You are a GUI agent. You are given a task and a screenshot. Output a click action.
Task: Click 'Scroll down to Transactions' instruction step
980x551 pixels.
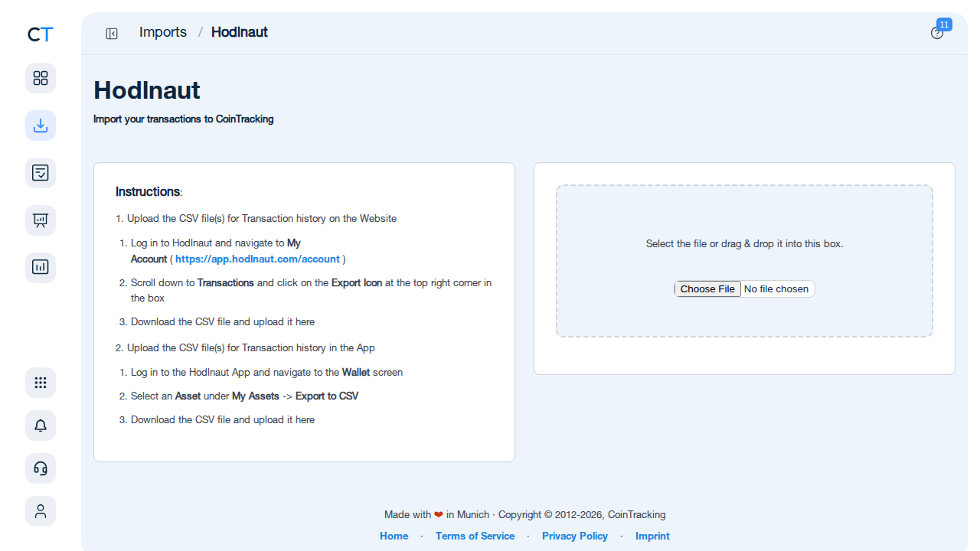click(312, 290)
